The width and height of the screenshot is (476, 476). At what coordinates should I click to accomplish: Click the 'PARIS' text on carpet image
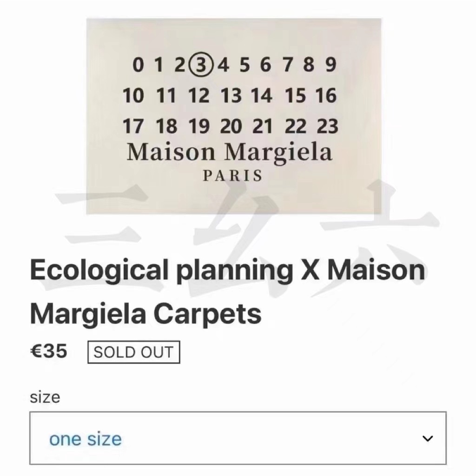232,176
